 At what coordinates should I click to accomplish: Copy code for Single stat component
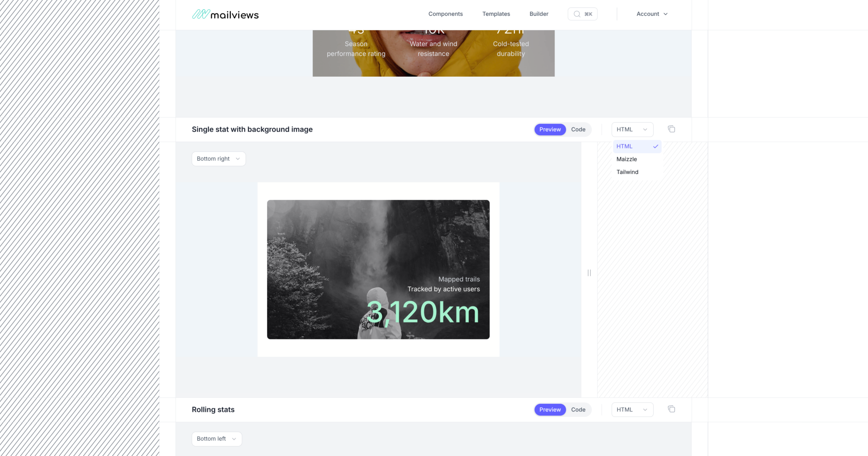coord(671,129)
